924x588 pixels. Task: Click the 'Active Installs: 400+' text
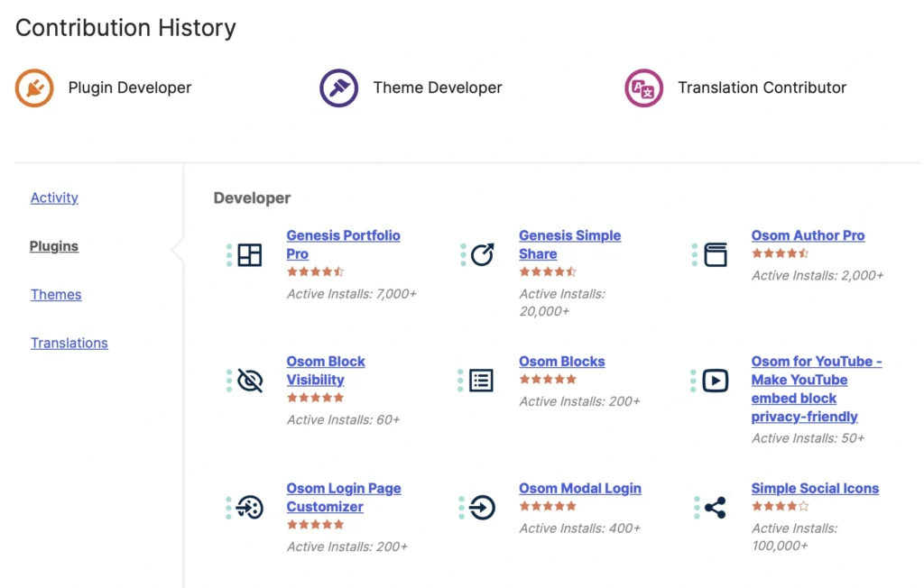579,528
